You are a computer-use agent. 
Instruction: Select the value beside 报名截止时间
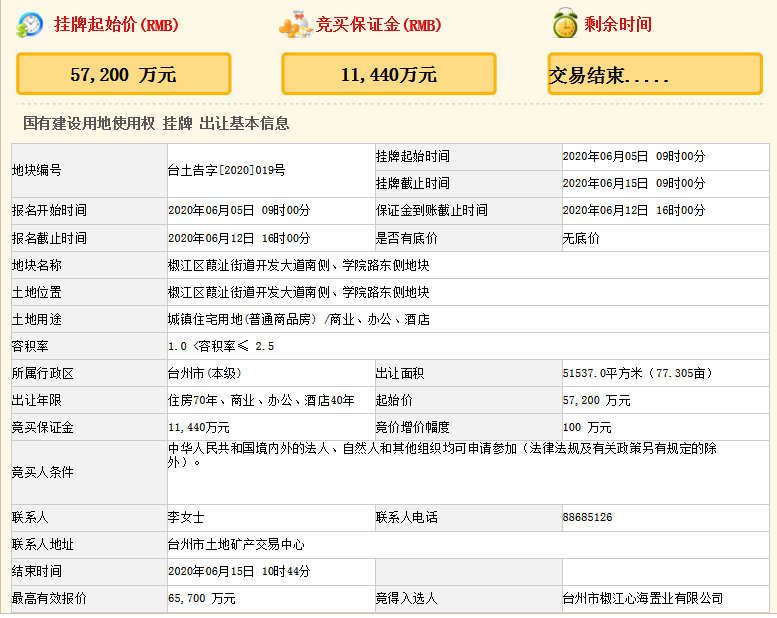239,238
